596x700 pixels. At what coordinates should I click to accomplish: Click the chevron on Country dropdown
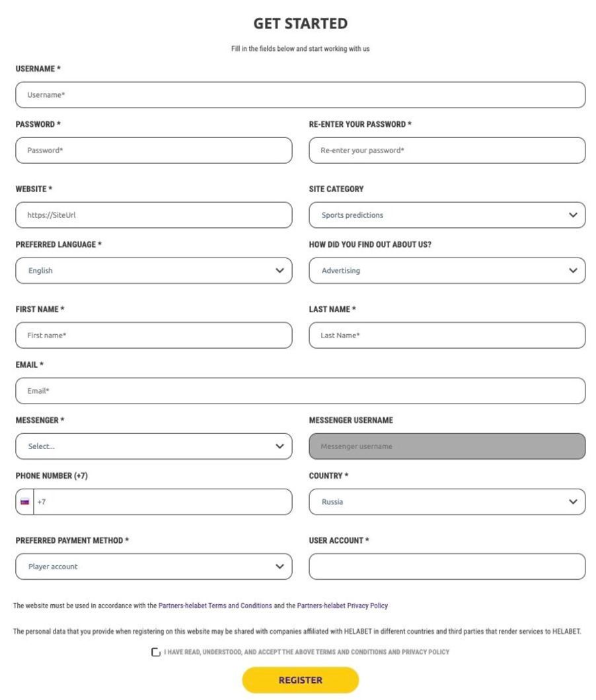[572, 501]
